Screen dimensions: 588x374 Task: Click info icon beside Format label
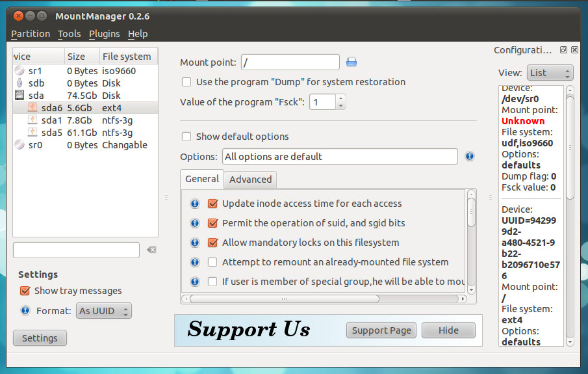(25, 310)
